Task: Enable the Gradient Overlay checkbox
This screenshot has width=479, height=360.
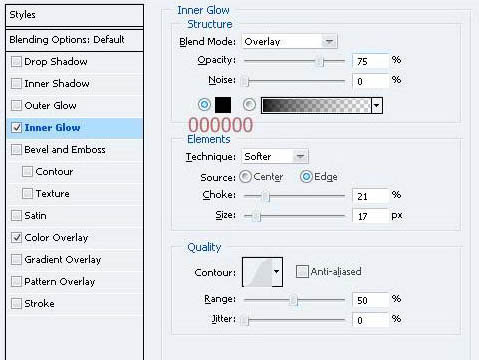Action: point(16,259)
